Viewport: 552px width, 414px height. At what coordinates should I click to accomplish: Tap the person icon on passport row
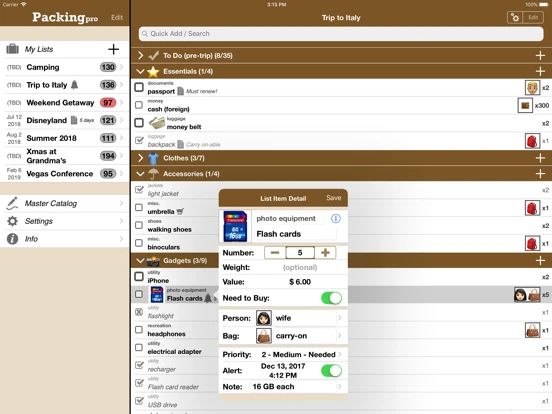point(532,88)
